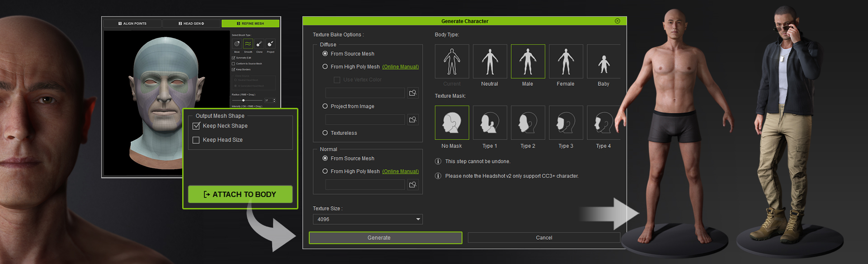Select the Clone brush tool
This screenshot has height=264, width=868.
coord(259,44)
